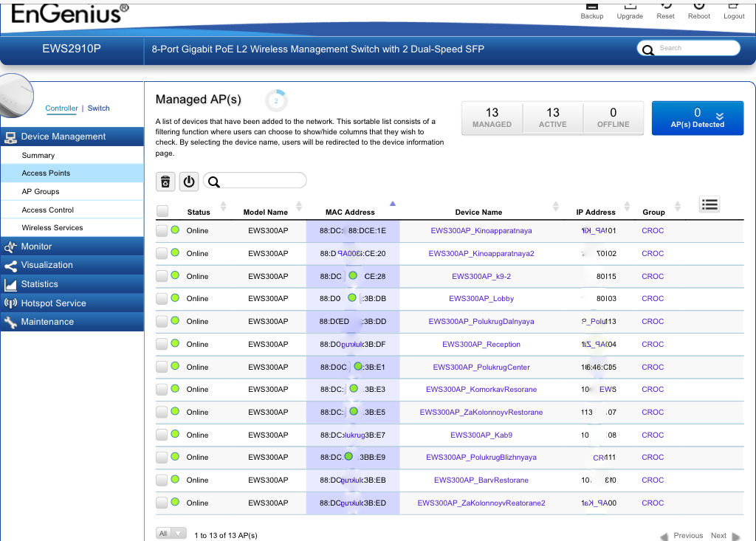Click the Visualization share icon
Viewport: 756px width, 541px height.
point(10,266)
